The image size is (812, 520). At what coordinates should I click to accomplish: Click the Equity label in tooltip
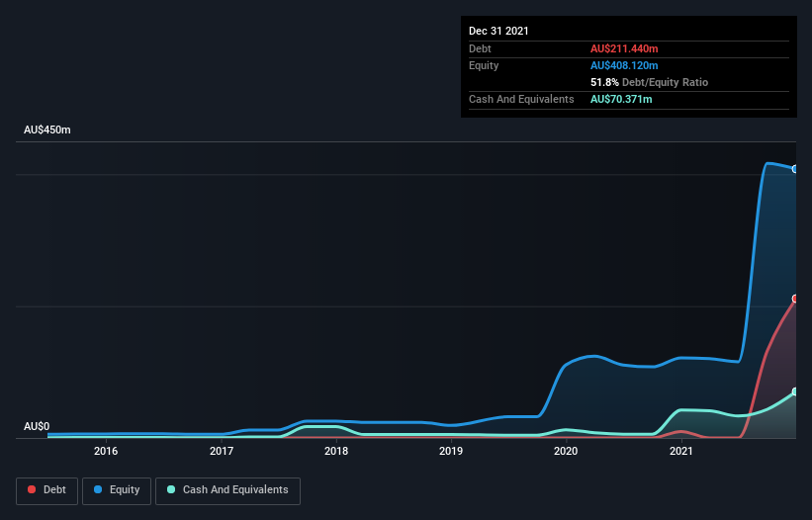pos(484,65)
